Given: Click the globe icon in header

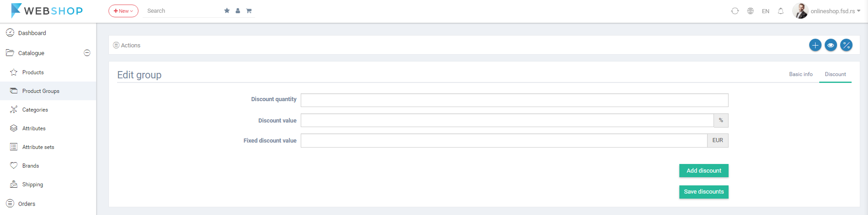Looking at the screenshot, I should (x=750, y=11).
